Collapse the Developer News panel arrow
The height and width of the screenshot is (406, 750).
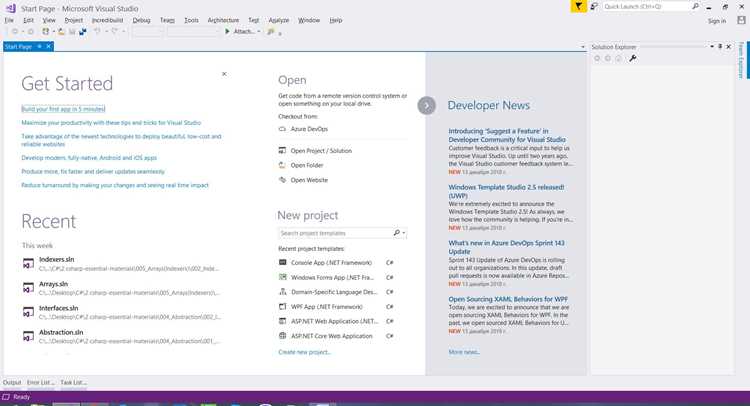tap(426, 105)
